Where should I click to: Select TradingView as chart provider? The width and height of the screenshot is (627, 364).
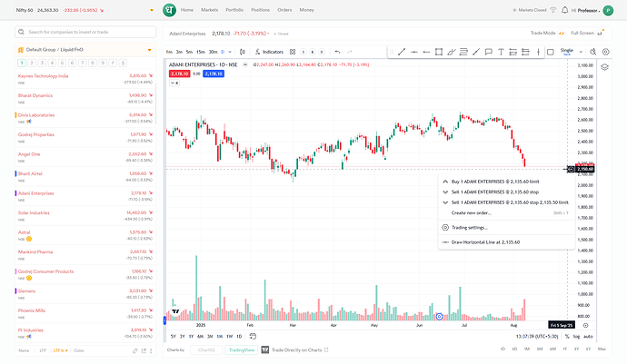[x=242, y=350]
